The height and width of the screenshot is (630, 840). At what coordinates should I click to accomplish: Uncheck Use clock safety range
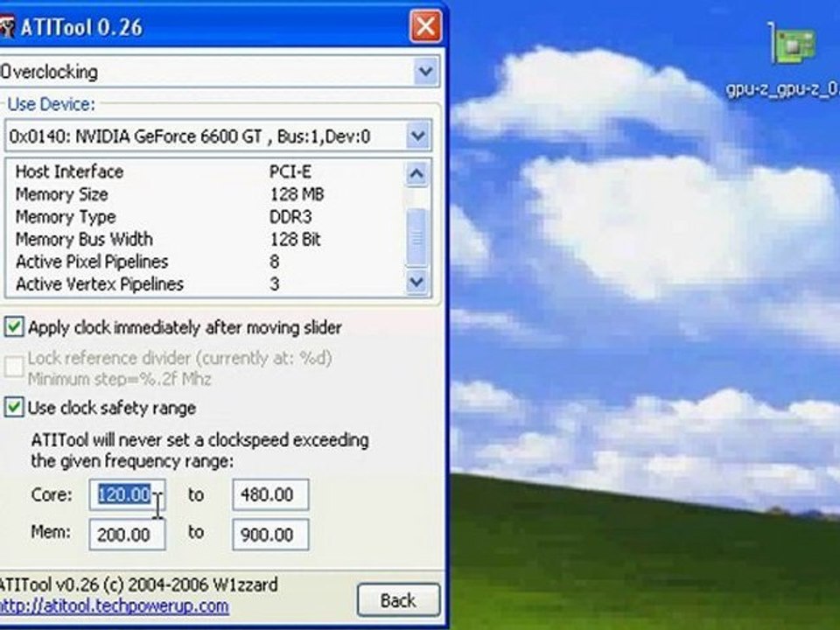[x=13, y=407]
